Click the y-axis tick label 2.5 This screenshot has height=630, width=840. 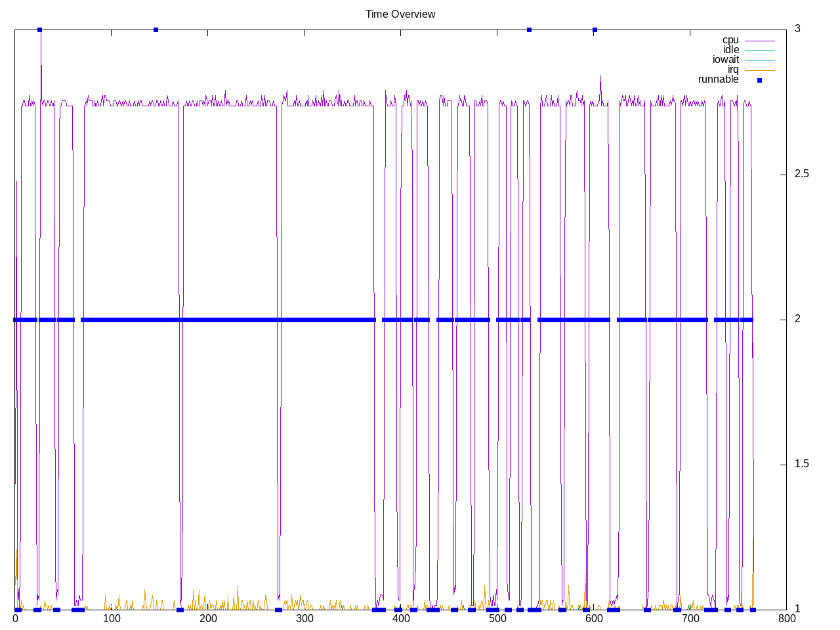tap(801, 174)
